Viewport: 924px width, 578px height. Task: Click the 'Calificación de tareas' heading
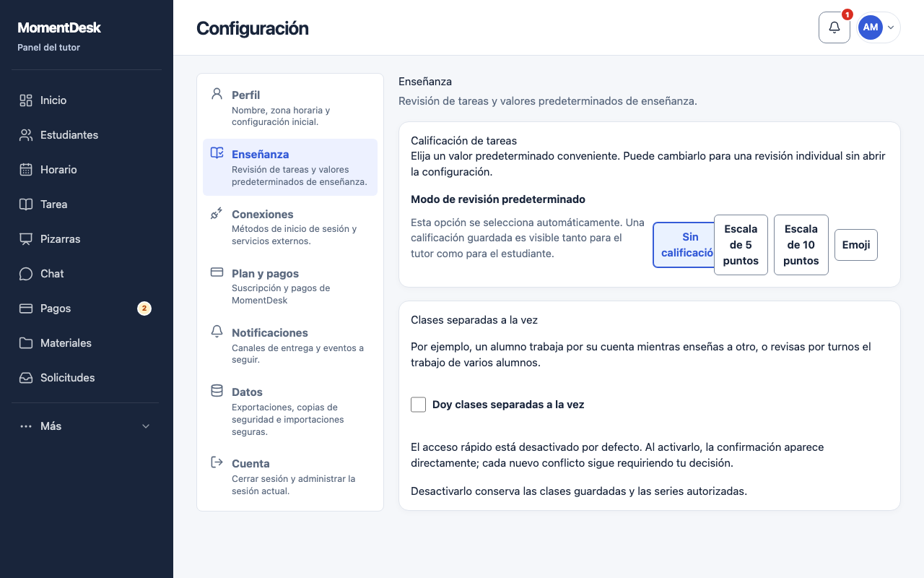click(x=463, y=141)
